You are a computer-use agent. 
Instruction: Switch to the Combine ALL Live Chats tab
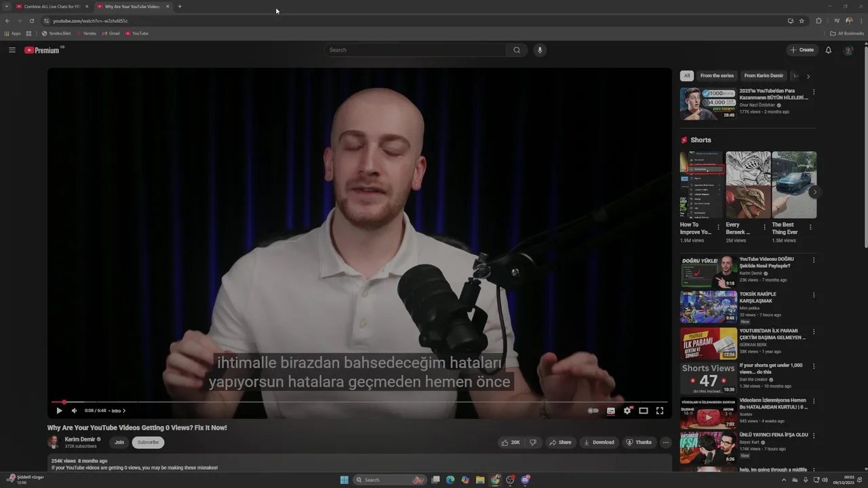[x=51, y=6]
